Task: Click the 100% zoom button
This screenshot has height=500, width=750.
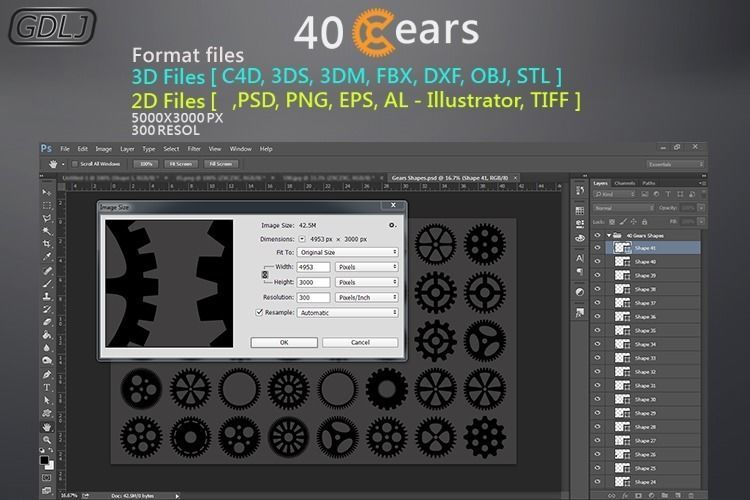Action: (x=146, y=164)
